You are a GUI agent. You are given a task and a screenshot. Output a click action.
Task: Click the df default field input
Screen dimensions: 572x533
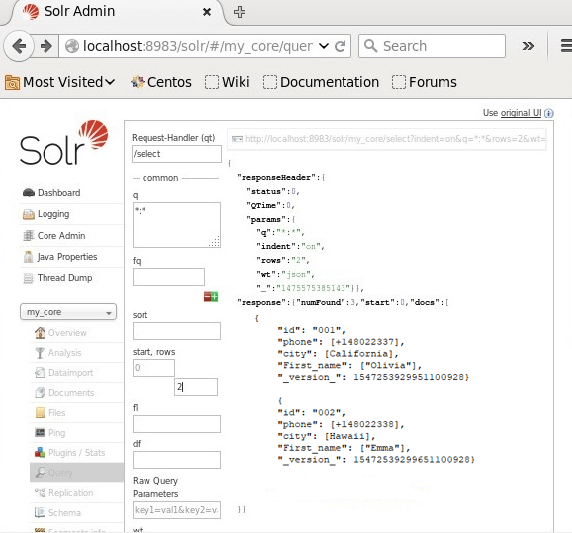177,460
